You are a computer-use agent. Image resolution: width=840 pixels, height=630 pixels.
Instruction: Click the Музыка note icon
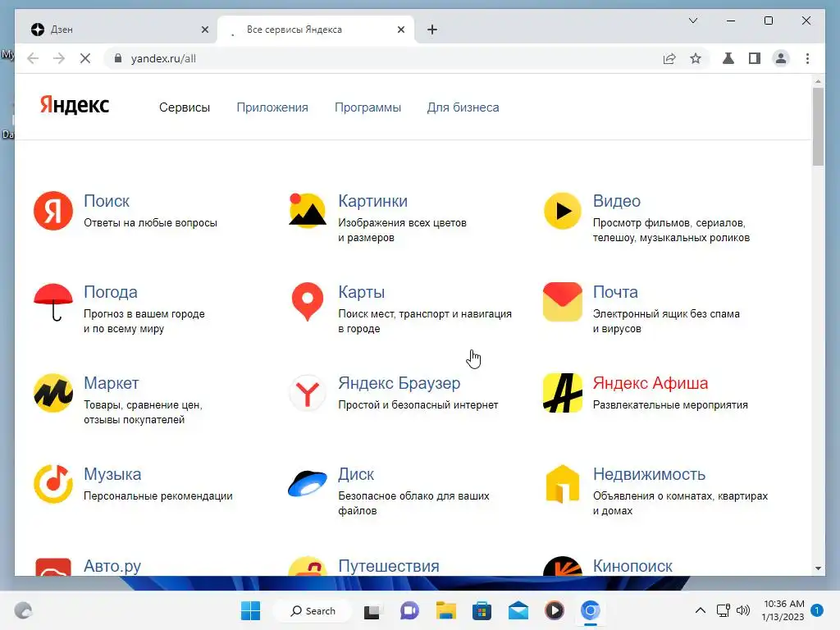[53, 484]
